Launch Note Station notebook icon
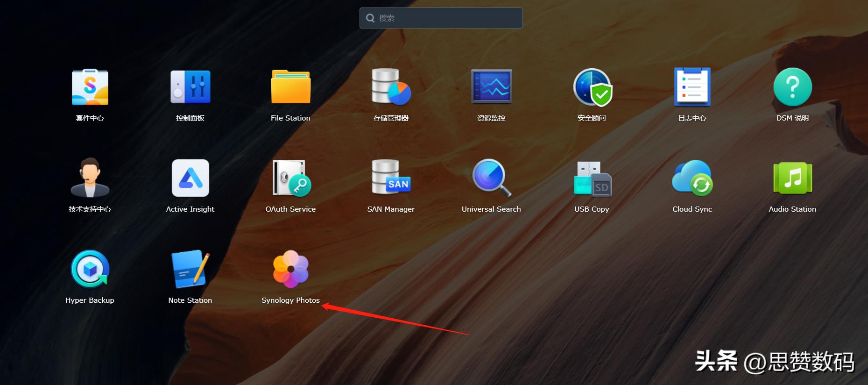This screenshot has width=868, height=385. pos(190,269)
